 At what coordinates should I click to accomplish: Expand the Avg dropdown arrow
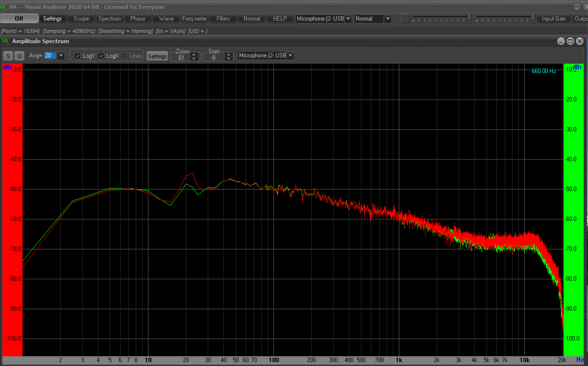[x=61, y=55]
